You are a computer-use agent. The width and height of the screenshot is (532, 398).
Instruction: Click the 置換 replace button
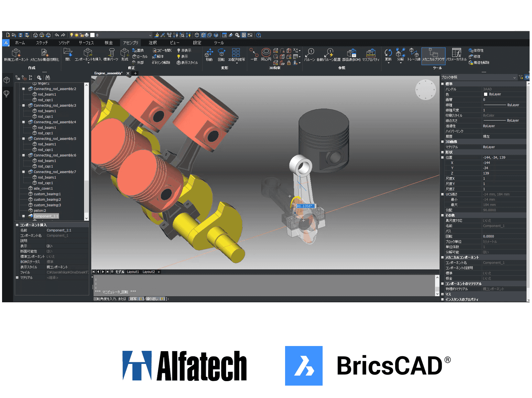point(138,50)
